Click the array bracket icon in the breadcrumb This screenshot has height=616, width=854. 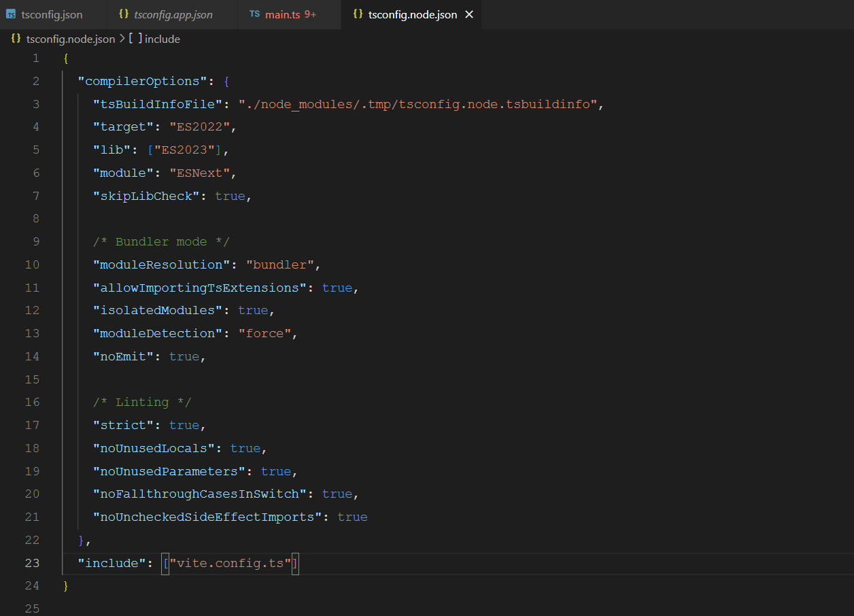135,39
